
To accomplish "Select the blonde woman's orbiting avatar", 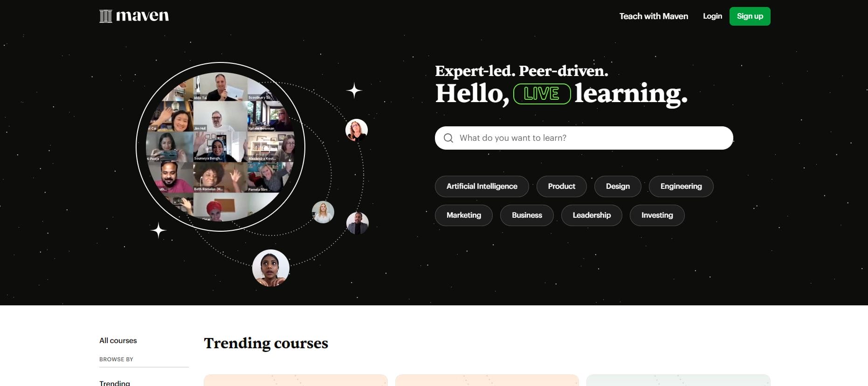I will (x=323, y=212).
